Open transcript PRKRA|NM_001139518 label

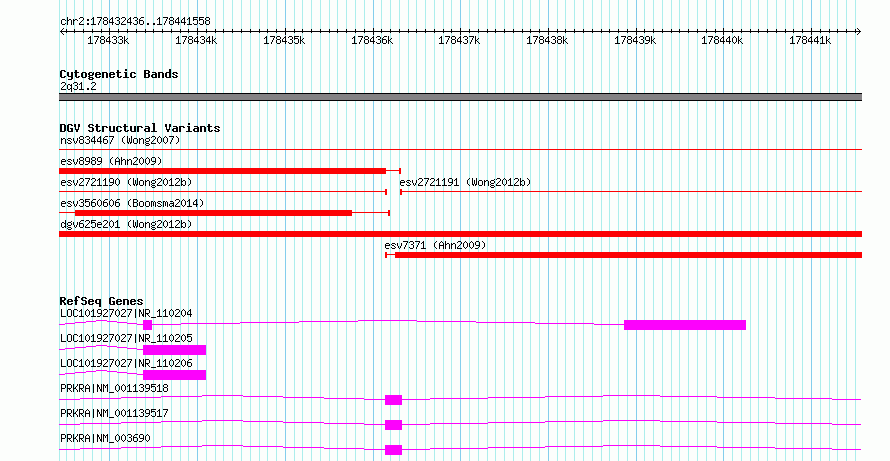pos(114,388)
